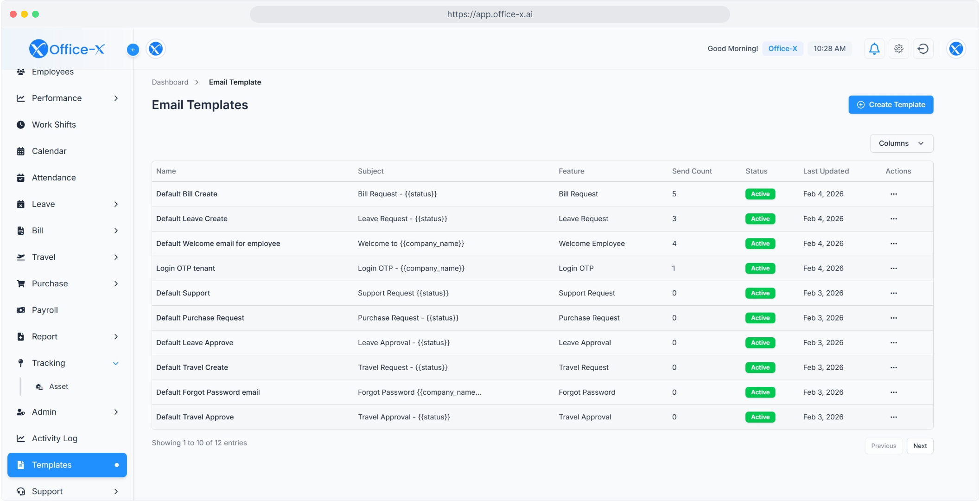This screenshot has height=501, width=980.
Task: Click the Create Template button
Action: (x=891, y=105)
